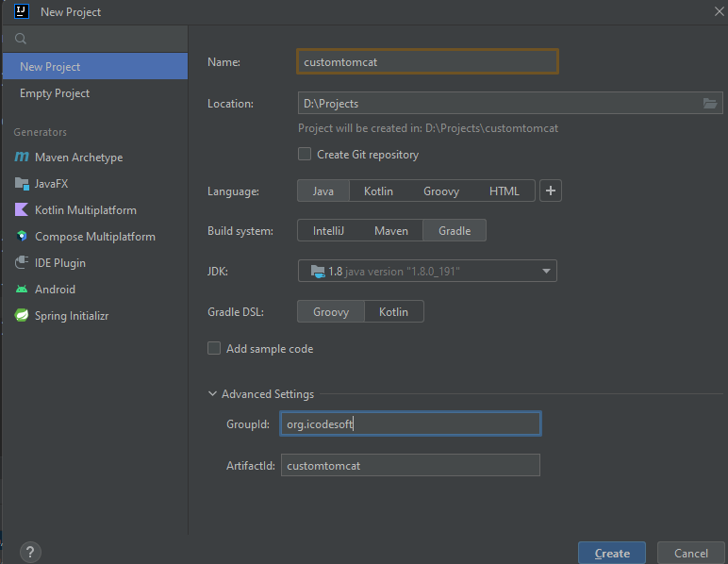Select the JavaFX generator icon
Screen dimensions: 728x564
[x=22, y=184]
